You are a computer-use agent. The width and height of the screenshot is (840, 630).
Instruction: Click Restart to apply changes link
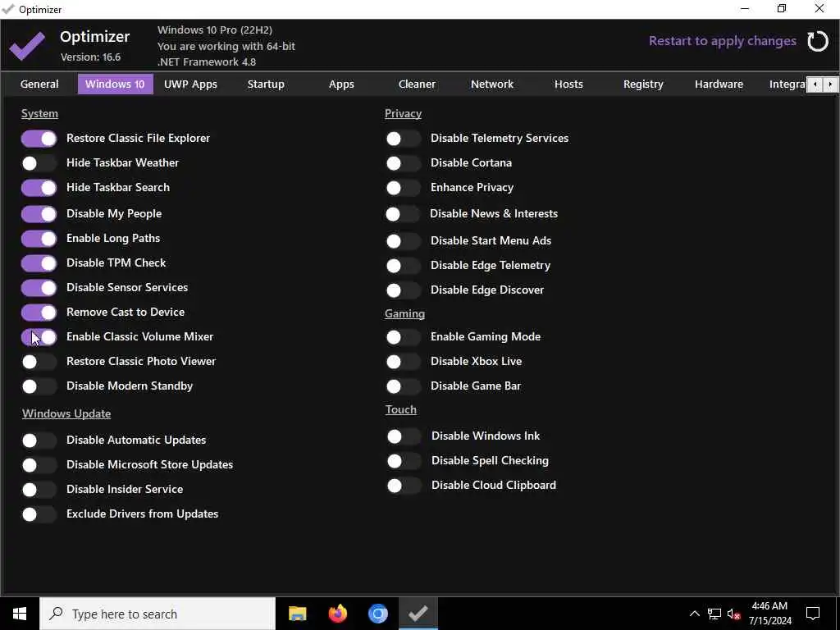point(722,41)
